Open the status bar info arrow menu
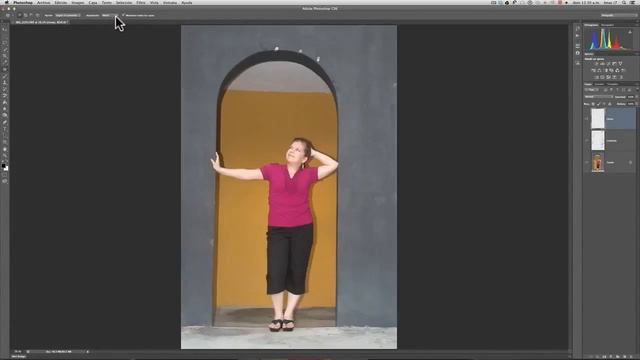This screenshot has height=360, width=640. tap(87, 351)
